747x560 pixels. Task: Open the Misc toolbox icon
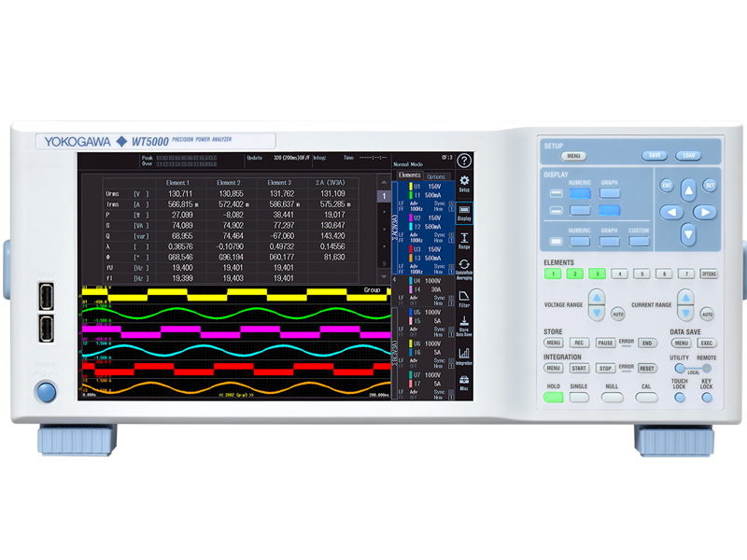pos(464,384)
